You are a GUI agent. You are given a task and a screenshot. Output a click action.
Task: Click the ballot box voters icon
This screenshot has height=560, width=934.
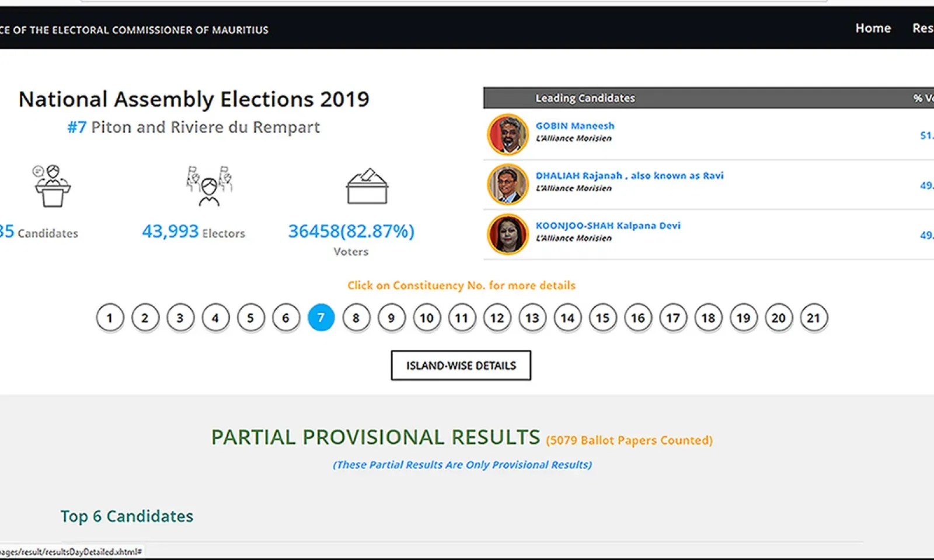367,186
